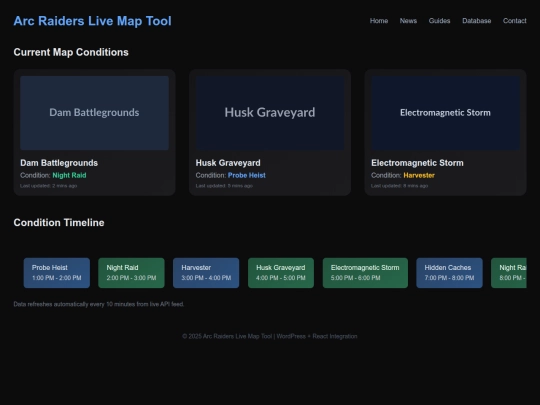The height and width of the screenshot is (405, 540).
Task: Select the partially visible Night Raid 8:00 PM block
Action: [x=509, y=273]
